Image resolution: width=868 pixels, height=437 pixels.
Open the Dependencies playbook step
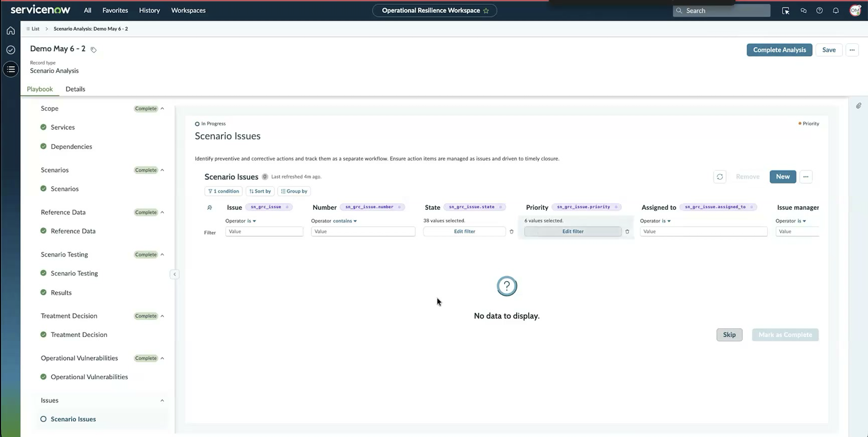click(71, 147)
